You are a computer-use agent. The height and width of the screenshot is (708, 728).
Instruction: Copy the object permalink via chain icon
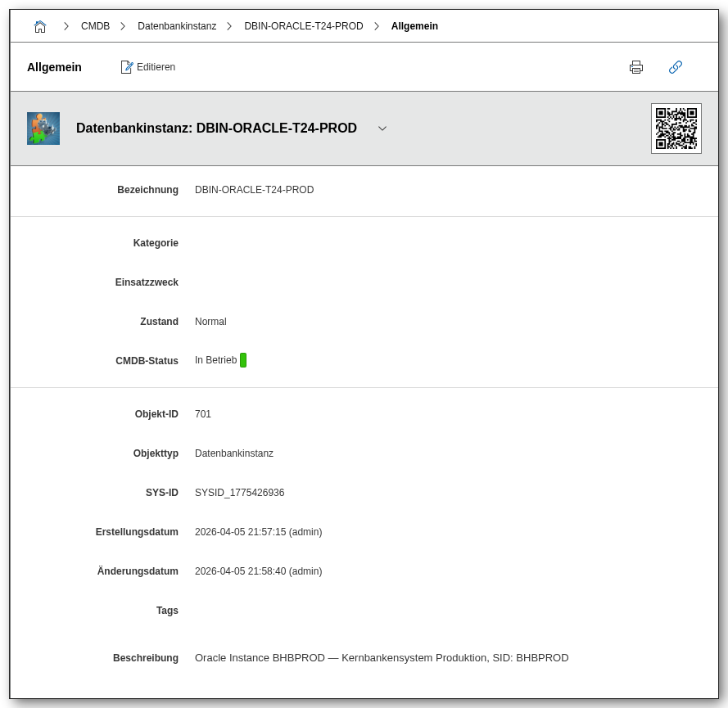coord(676,67)
